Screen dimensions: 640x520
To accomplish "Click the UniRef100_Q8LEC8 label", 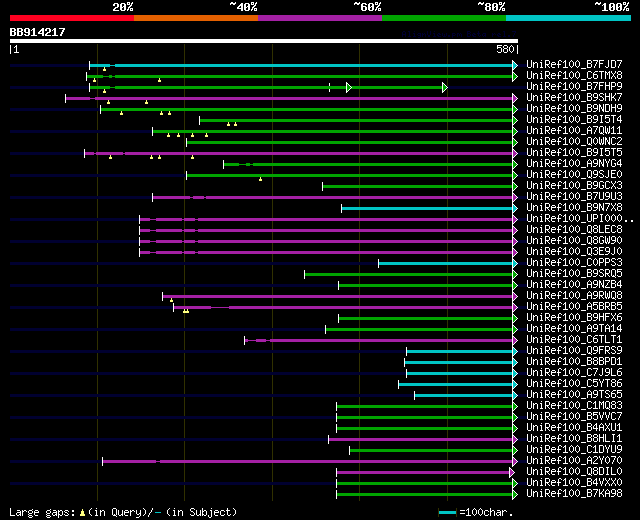I will pyautogui.click(x=574, y=229).
